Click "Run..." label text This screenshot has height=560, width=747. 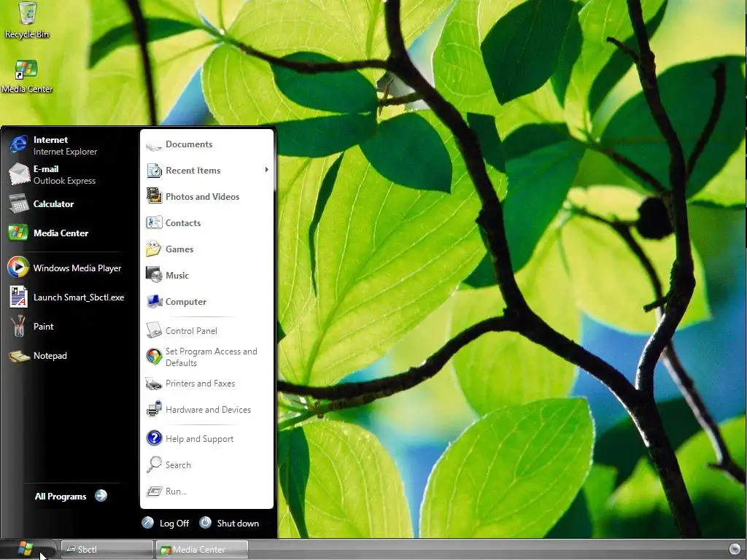coord(177,491)
